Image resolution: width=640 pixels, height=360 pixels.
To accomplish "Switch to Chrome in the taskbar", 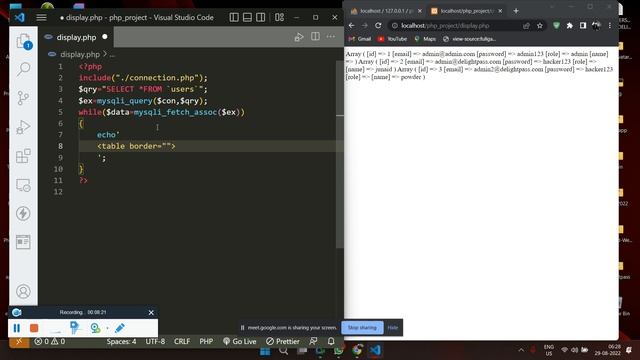I will tap(357, 350).
